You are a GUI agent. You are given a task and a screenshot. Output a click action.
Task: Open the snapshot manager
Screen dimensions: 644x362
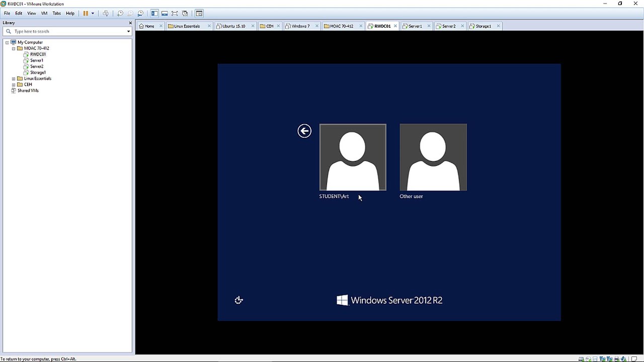click(x=140, y=13)
